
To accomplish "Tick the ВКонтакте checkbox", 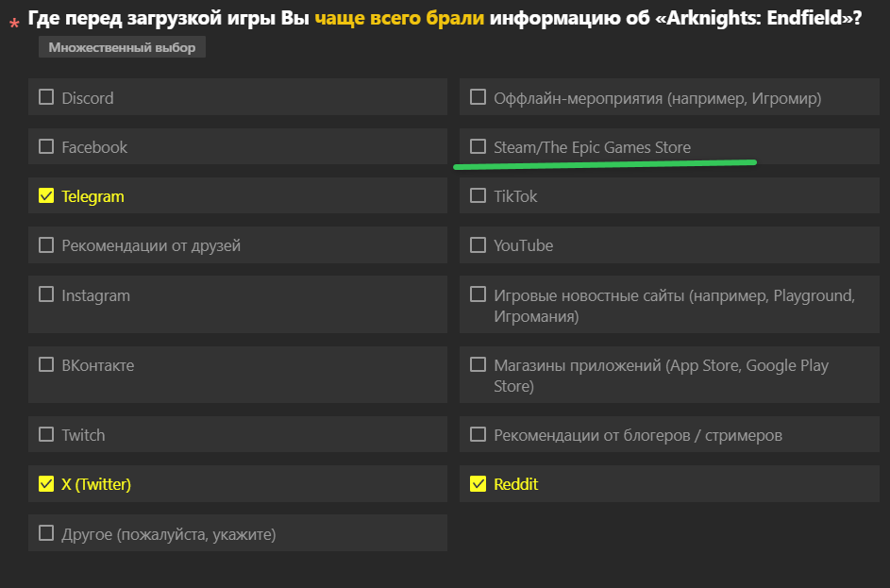I will point(46,364).
